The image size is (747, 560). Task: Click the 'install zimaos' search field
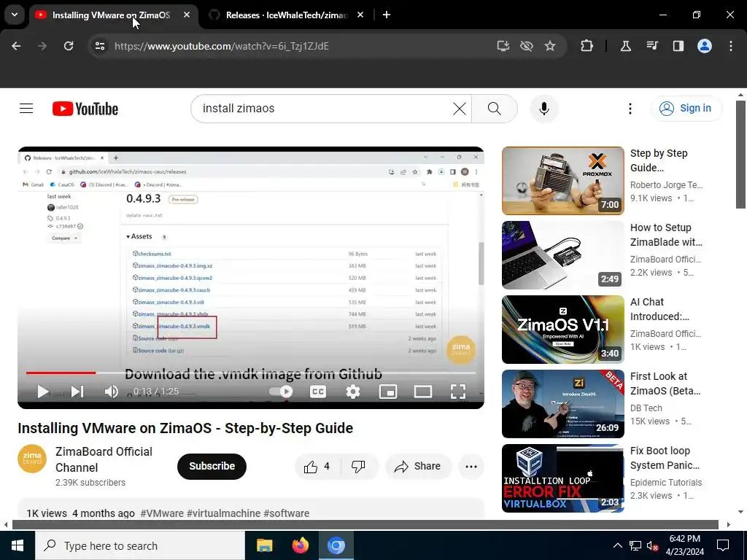(324, 109)
